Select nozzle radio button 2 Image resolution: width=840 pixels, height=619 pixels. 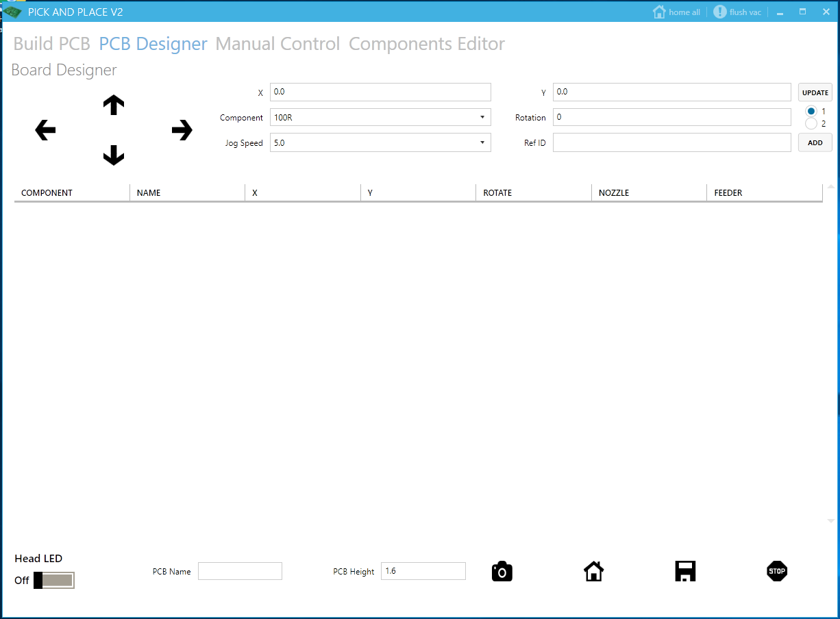coord(811,124)
